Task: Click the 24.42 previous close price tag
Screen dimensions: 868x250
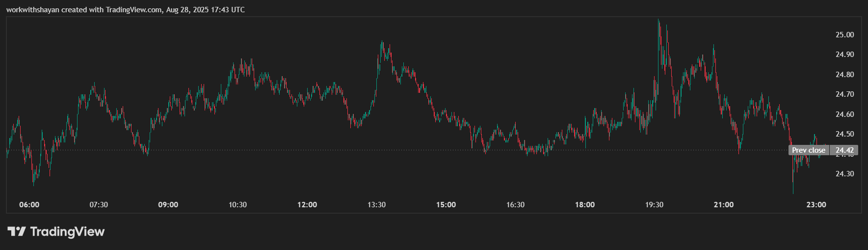Action: point(844,150)
